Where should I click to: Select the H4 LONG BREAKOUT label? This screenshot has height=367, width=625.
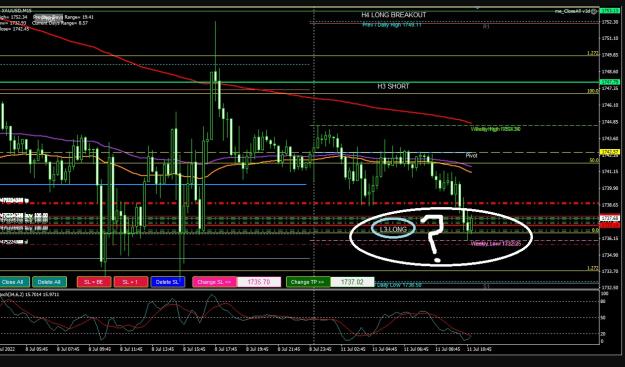click(x=394, y=15)
